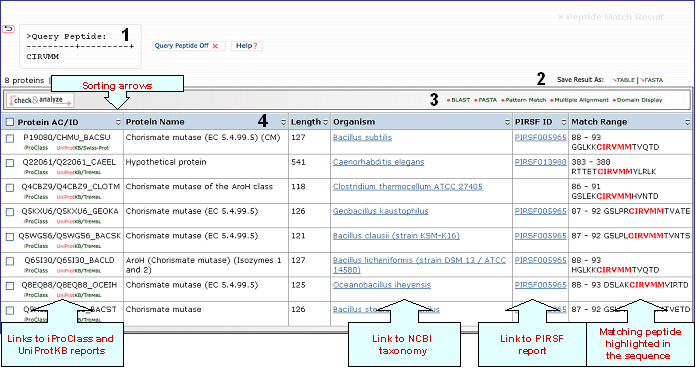
Task: Sort by Protein Name arrows
Action: point(283,122)
